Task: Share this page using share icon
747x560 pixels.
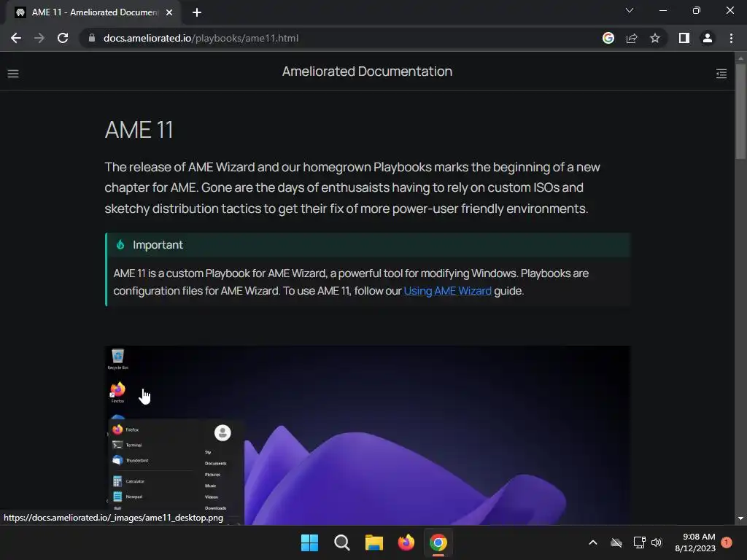Action: (x=632, y=38)
